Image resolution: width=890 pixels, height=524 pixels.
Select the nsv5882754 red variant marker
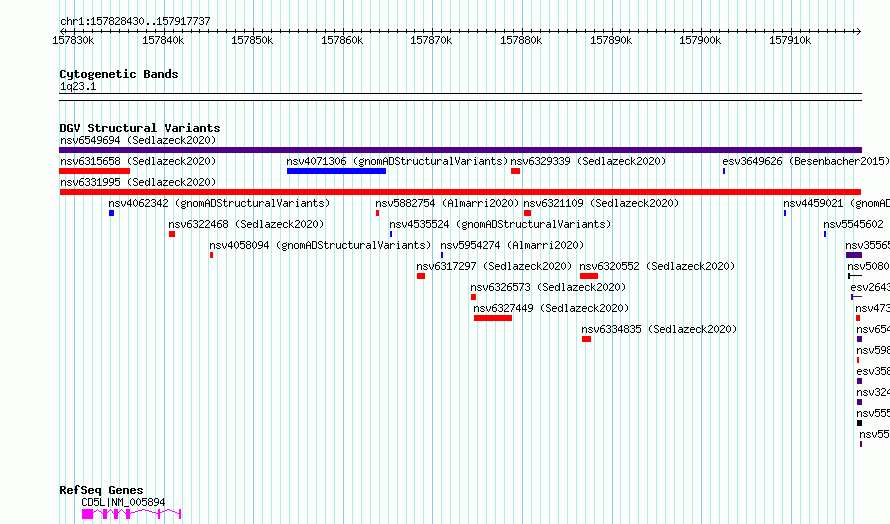(377, 213)
